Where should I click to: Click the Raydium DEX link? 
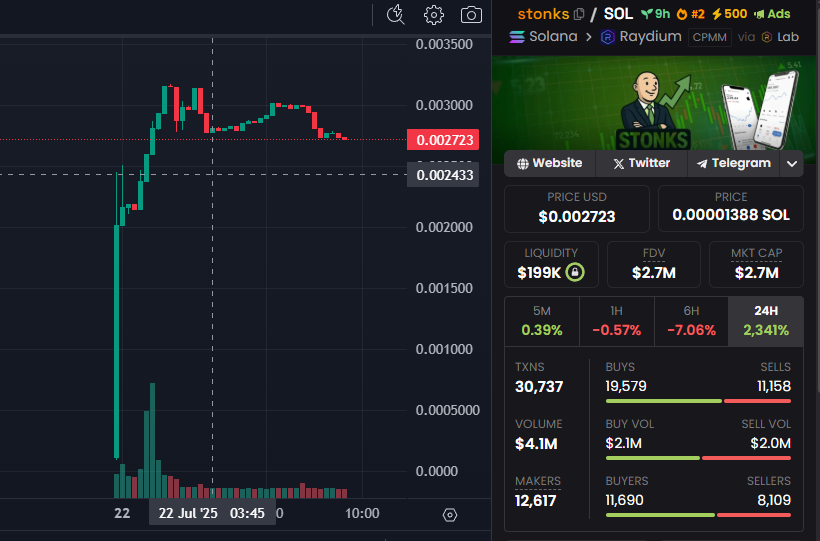tap(650, 37)
